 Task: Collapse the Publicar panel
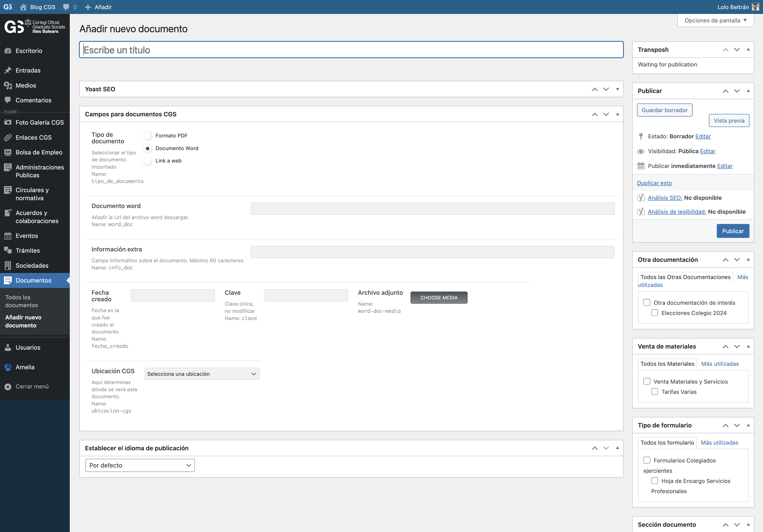[748, 91]
